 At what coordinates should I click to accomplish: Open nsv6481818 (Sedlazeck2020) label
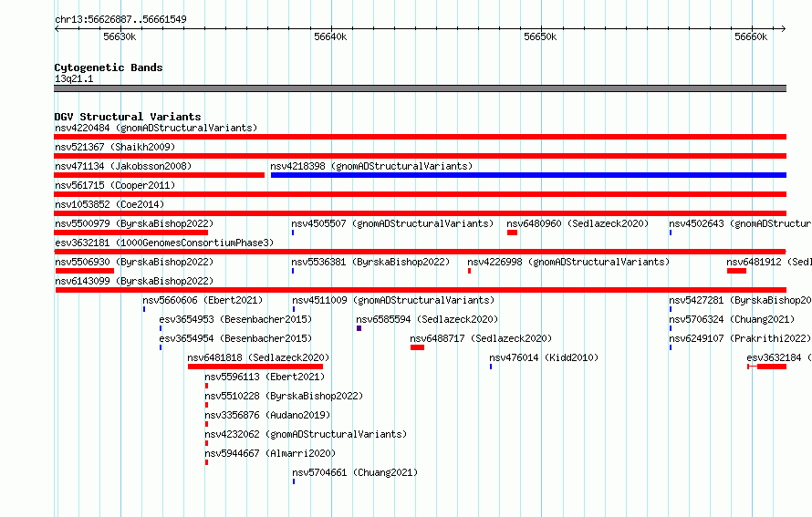coord(258,357)
